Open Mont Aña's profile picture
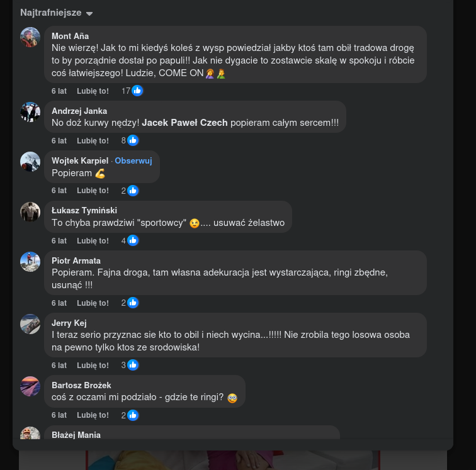 [x=30, y=38]
